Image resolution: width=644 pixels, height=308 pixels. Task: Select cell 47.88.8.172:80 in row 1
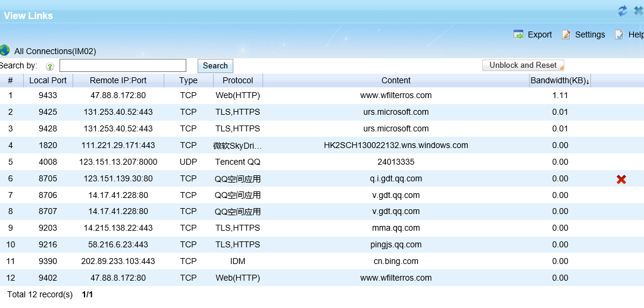(x=118, y=96)
